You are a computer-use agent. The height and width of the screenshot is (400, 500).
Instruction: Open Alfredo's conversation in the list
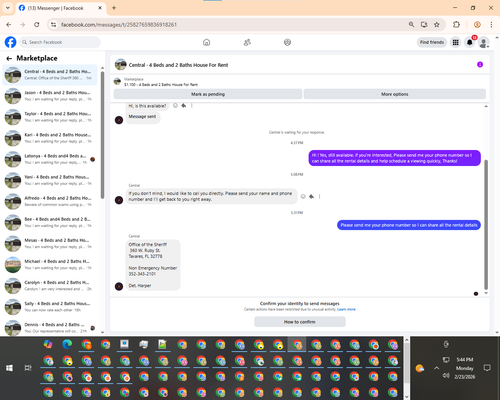(50, 201)
